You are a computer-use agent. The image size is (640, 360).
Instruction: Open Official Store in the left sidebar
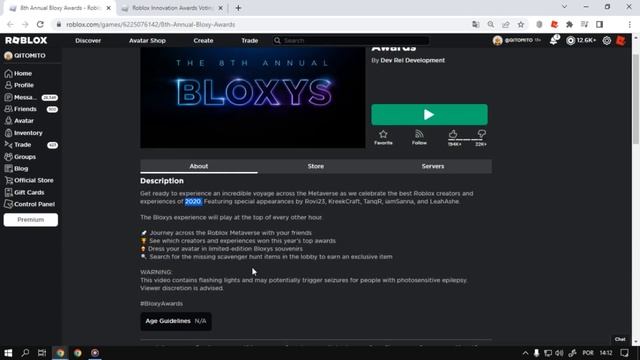[x=29, y=180]
